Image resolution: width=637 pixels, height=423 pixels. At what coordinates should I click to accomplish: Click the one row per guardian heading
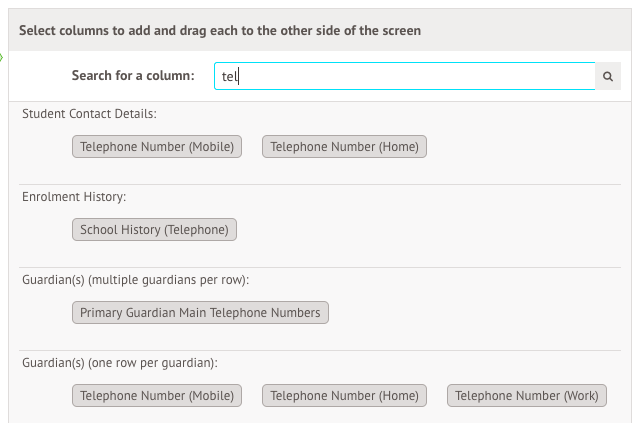coord(120,363)
